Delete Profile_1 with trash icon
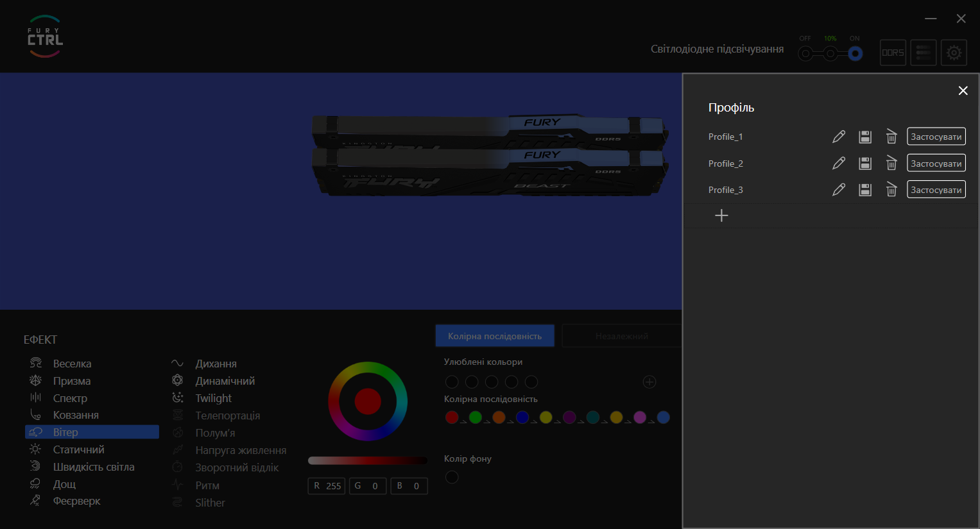Viewport: 980px width, 529px height. 891,137
